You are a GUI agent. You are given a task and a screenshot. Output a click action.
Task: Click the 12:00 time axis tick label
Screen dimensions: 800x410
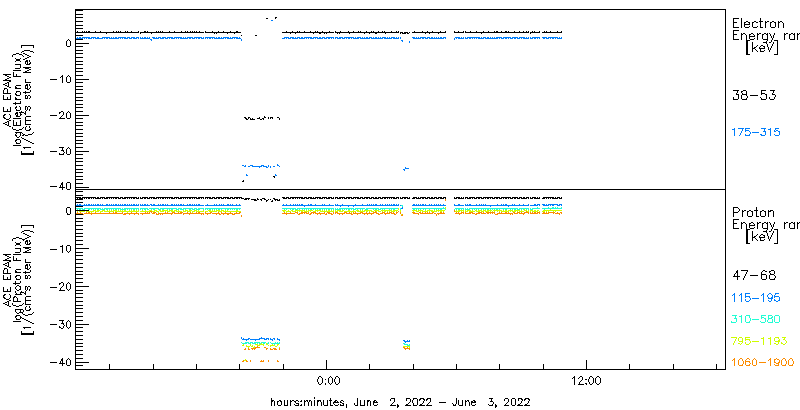click(586, 381)
